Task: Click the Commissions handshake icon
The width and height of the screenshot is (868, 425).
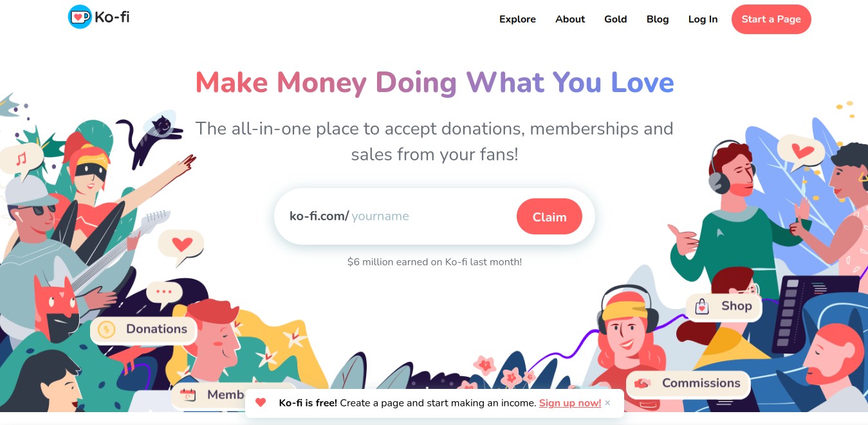Action: click(x=642, y=384)
